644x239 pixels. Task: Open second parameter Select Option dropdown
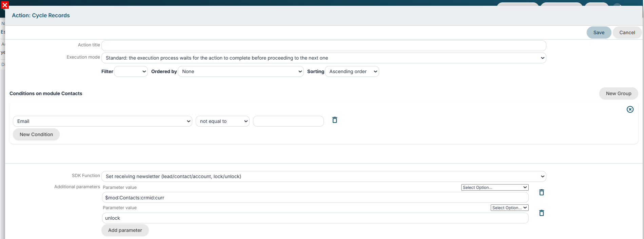tap(510, 208)
